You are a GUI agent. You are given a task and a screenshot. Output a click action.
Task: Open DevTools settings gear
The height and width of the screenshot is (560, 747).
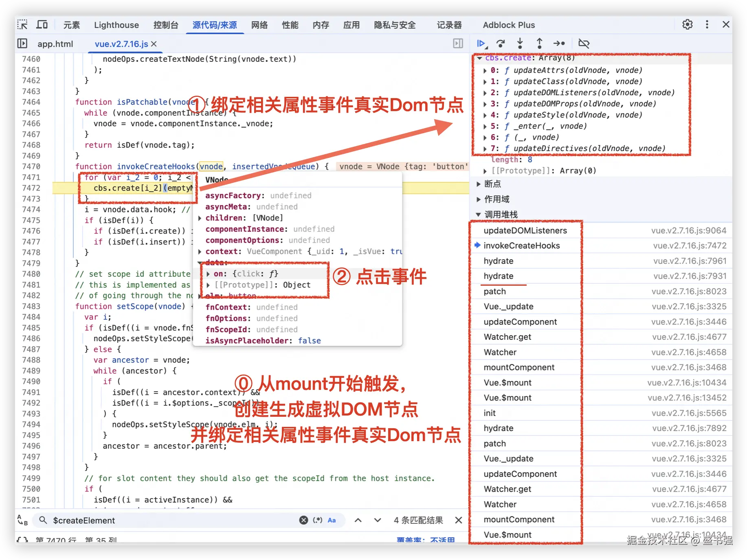click(688, 25)
